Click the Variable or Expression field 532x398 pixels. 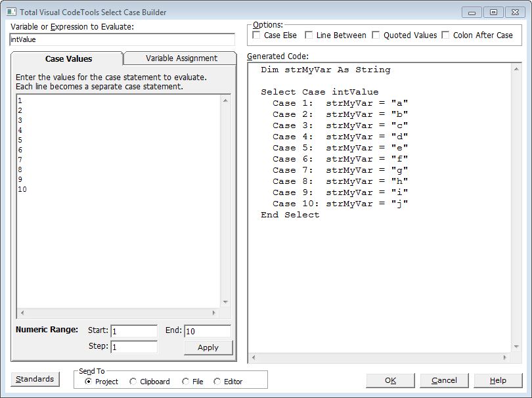tap(122, 40)
